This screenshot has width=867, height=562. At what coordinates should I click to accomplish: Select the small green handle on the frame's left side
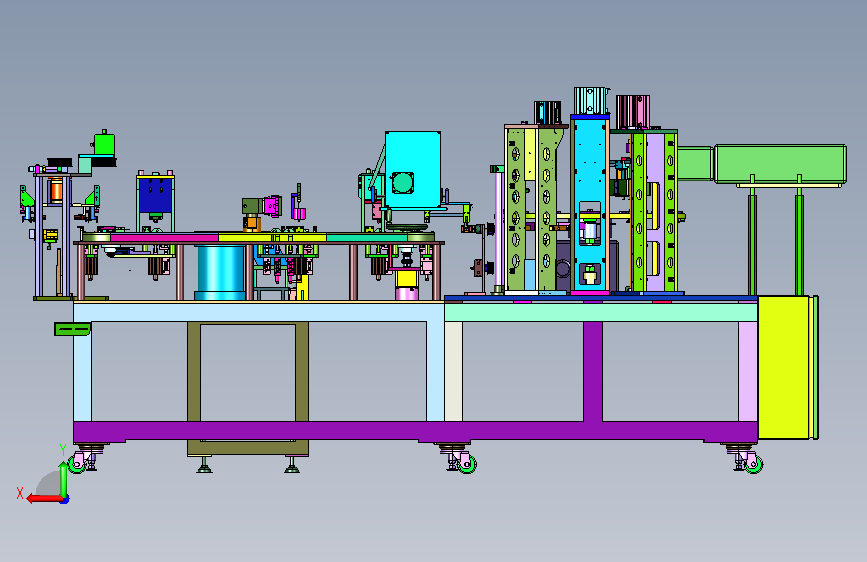pos(72,329)
